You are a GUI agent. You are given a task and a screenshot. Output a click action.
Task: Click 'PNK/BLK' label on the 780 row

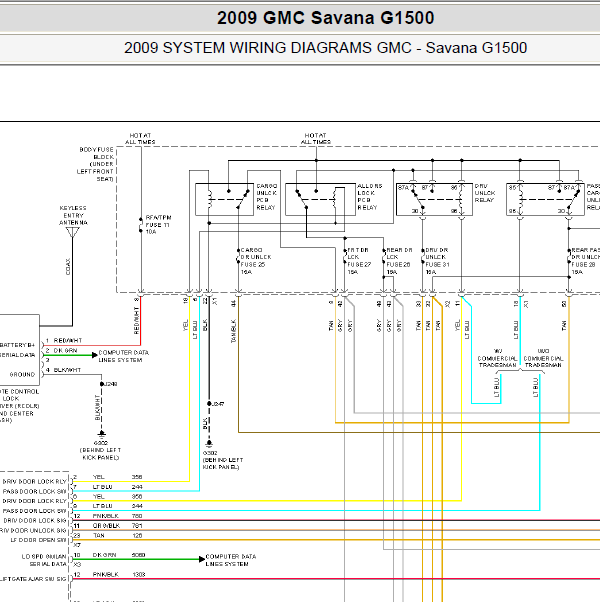tap(106, 516)
